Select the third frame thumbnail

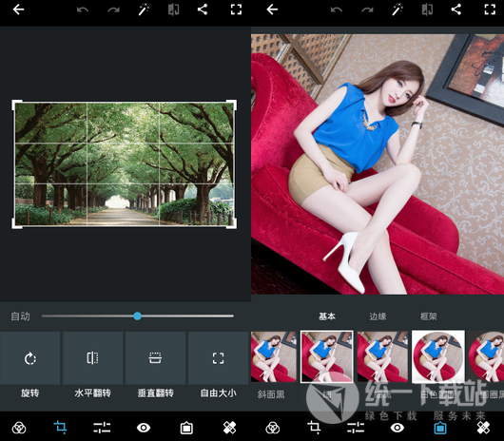(382, 356)
